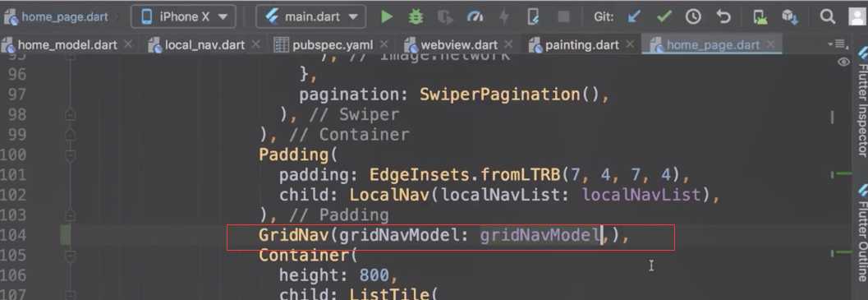
Task: Close the webview.dart tab
Action: pos(507,44)
